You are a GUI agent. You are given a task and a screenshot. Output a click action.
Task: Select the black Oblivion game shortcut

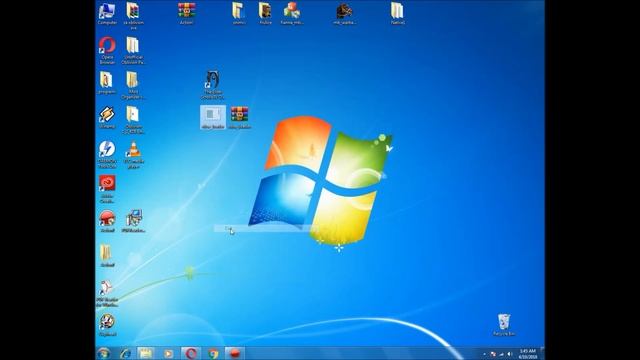tap(213, 85)
